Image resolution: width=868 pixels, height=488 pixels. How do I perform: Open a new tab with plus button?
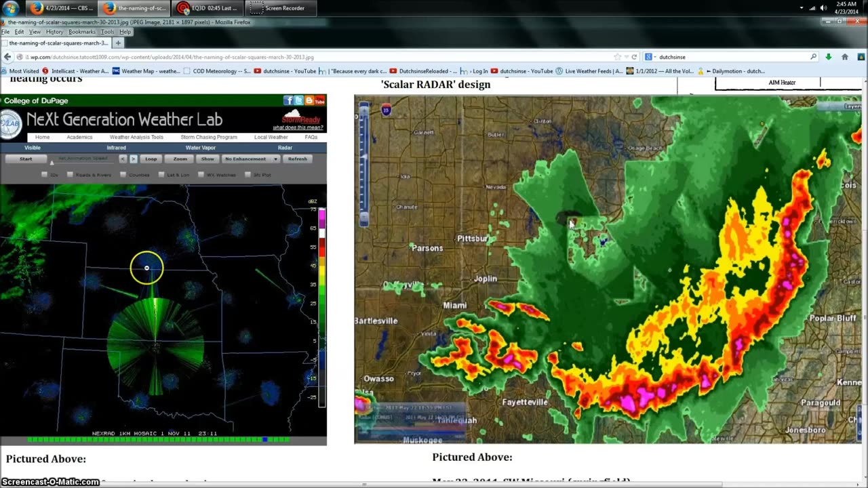pyautogui.click(x=118, y=43)
